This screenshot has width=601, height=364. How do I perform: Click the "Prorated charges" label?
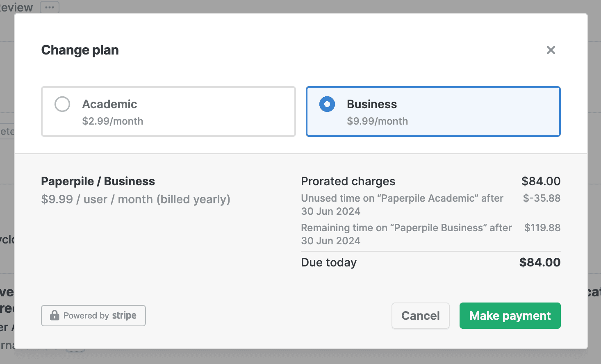(348, 181)
